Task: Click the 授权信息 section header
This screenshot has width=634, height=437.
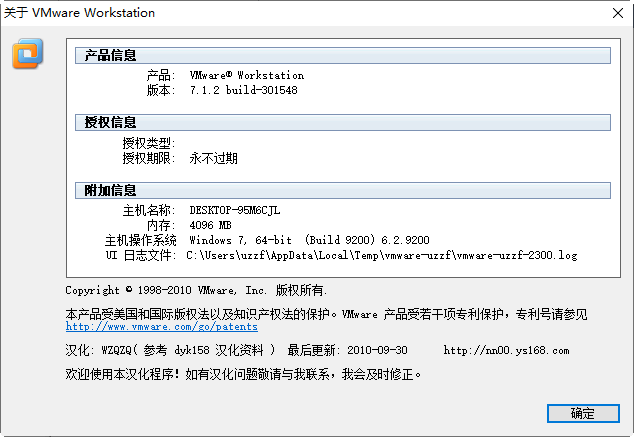Action: [x=342, y=122]
